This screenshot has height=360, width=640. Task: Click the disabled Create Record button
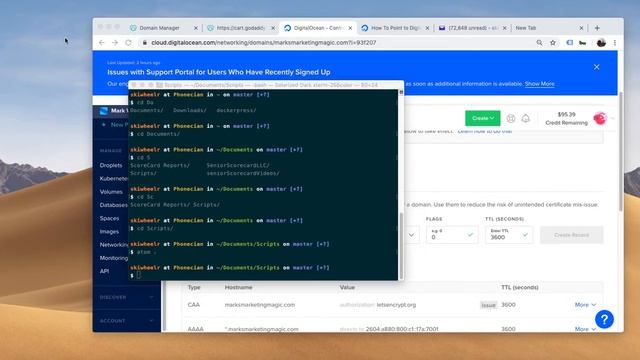pyautogui.click(x=571, y=235)
